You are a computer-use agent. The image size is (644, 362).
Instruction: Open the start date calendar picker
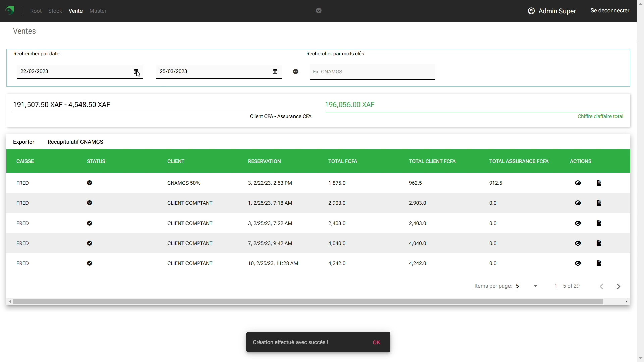tap(136, 72)
